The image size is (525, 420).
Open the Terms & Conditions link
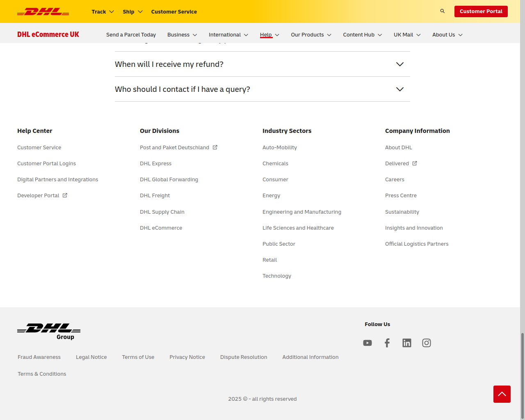[42, 374]
